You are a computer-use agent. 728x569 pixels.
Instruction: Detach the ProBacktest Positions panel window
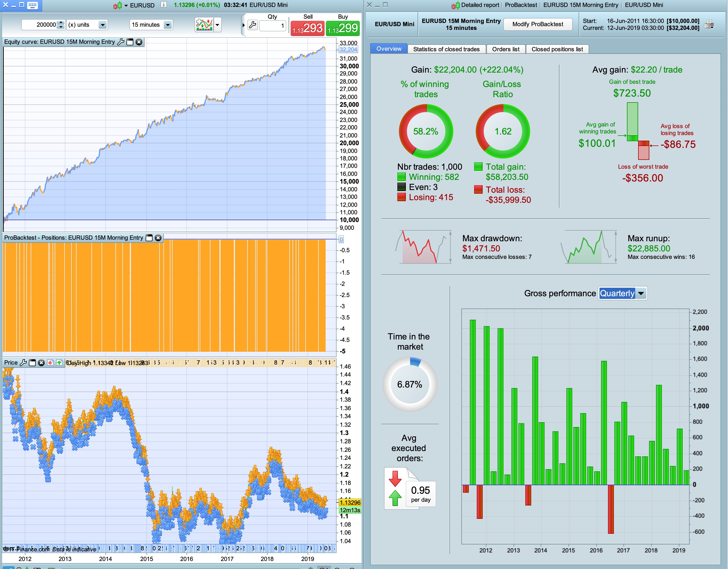149,238
